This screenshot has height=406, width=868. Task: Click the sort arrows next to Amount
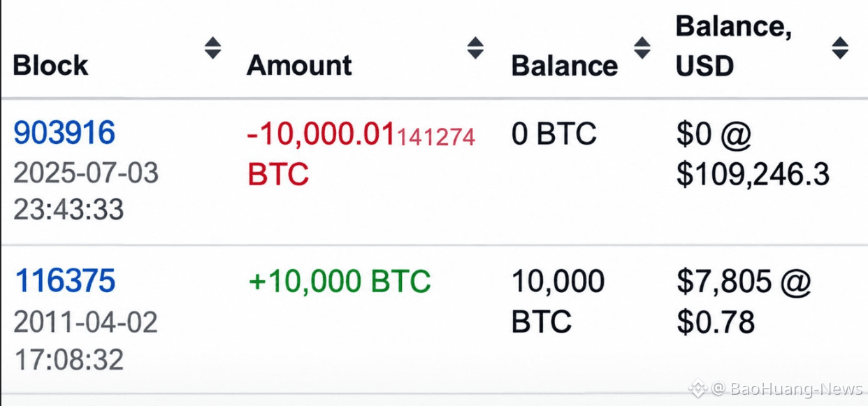(475, 48)
